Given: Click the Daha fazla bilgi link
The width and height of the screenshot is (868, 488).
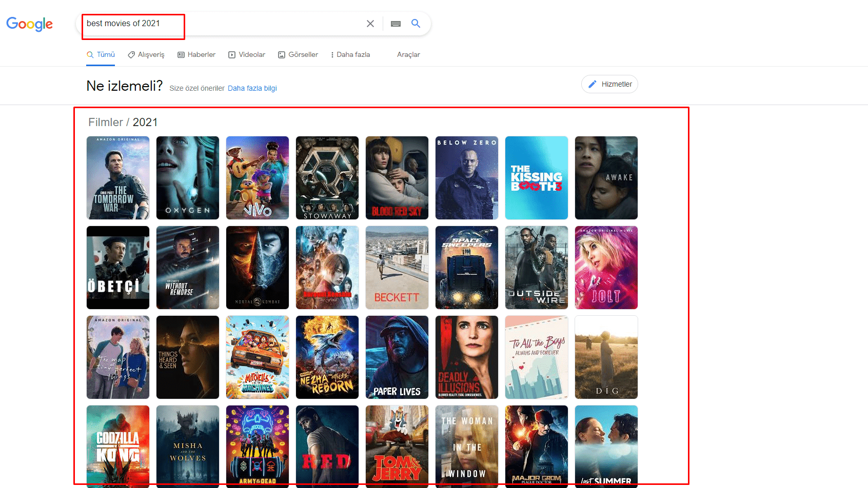Looking at the screenshot, I should [x=252, y=88].
